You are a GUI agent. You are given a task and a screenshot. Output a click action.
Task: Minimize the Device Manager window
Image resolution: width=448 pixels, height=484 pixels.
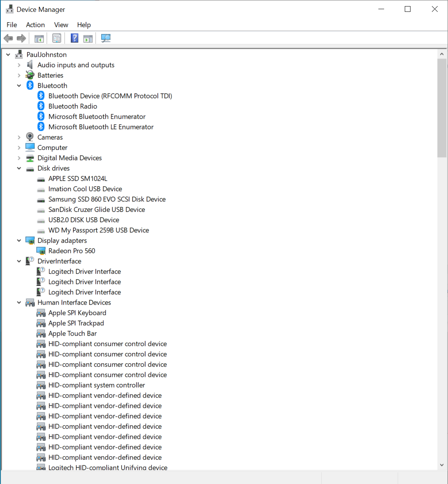381,9
